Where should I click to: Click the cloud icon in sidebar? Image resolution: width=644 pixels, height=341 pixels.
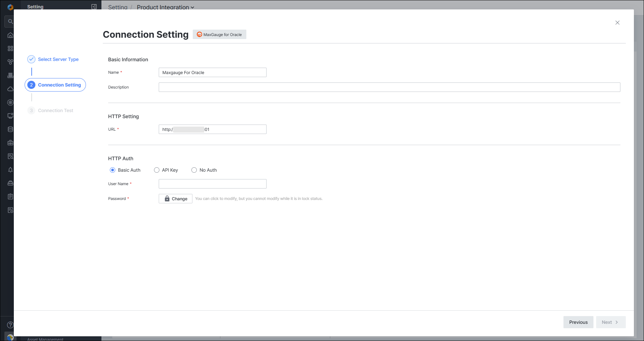pos(10,89)
